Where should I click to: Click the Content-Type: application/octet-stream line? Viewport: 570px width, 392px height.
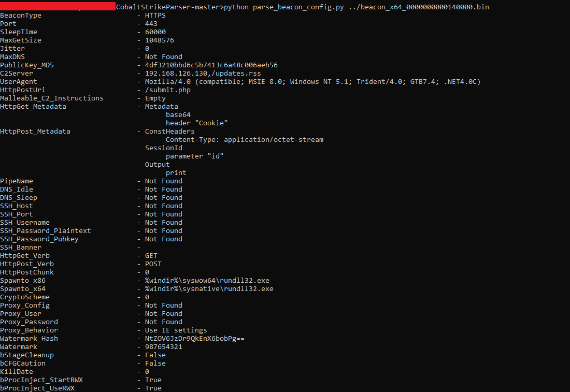click(245, 140)
